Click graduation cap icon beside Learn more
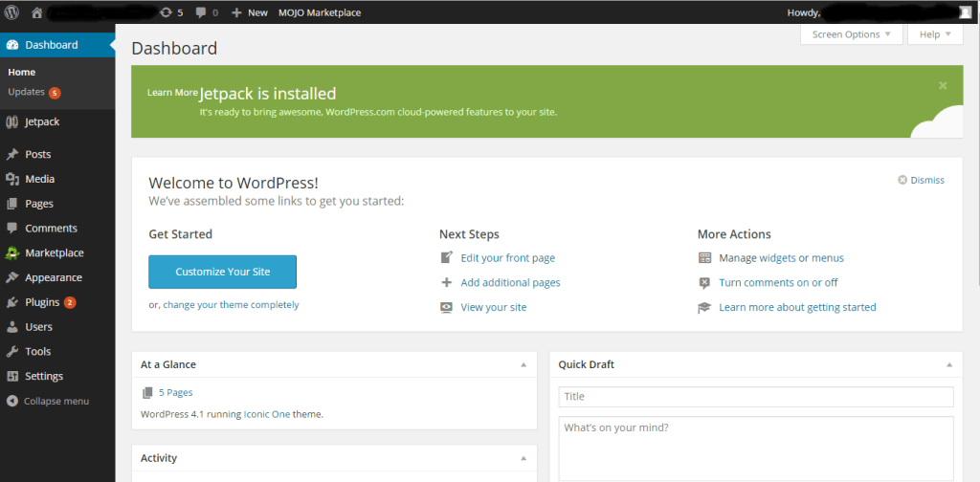980x482 pixels. (x=704, y=307)
